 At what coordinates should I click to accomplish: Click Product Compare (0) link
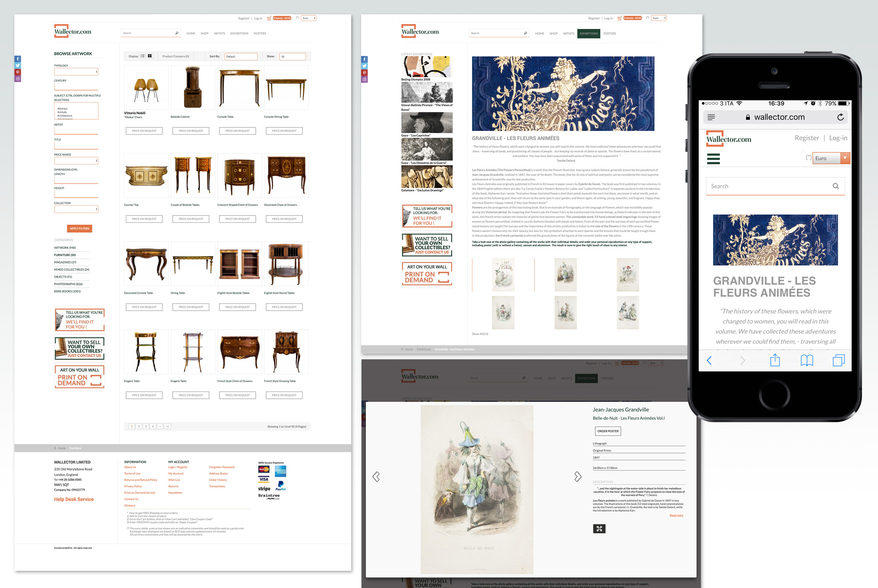tap(176, 57)
